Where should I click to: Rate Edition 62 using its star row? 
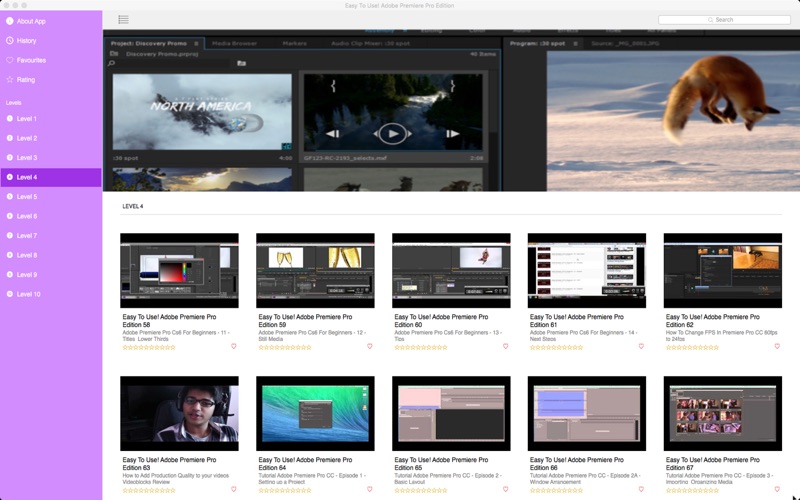(692, 347)
